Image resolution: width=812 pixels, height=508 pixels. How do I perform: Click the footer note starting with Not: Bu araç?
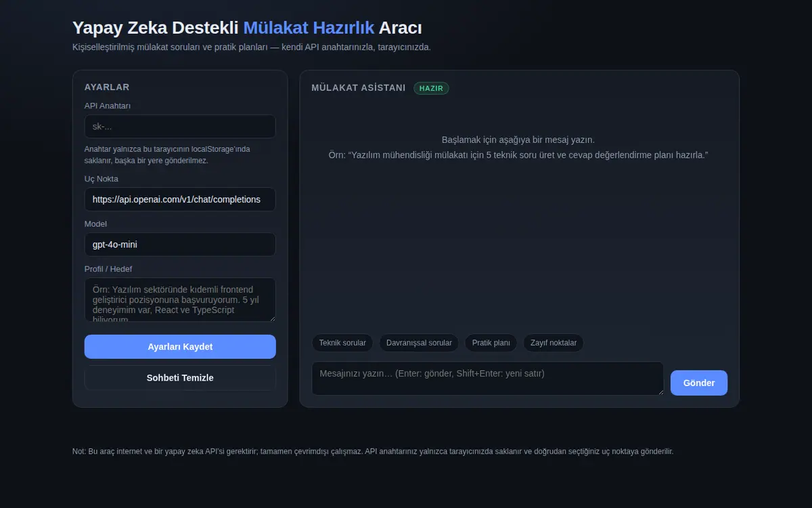[373, 451]
